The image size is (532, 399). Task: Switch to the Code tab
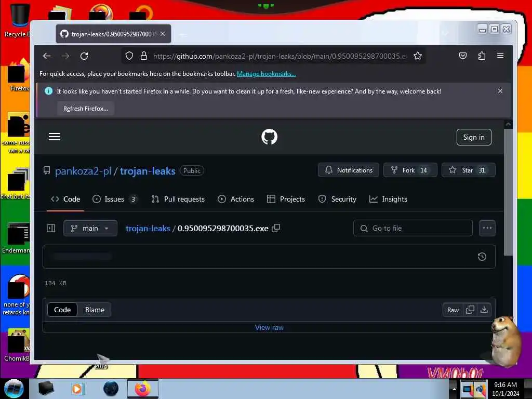coord(65,199)
